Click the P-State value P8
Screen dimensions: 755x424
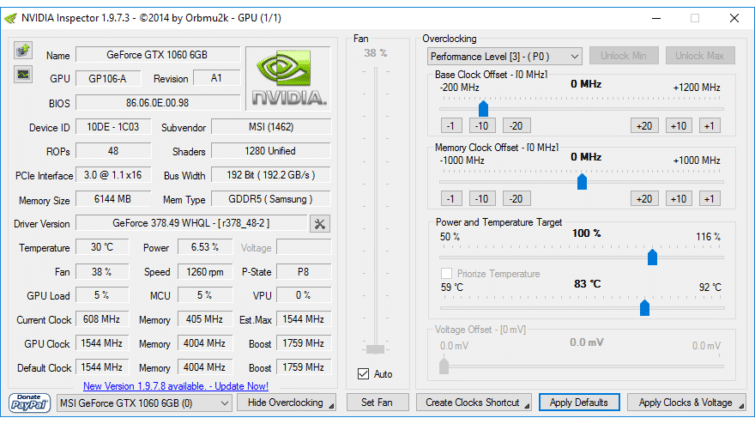tap(303, 271)
